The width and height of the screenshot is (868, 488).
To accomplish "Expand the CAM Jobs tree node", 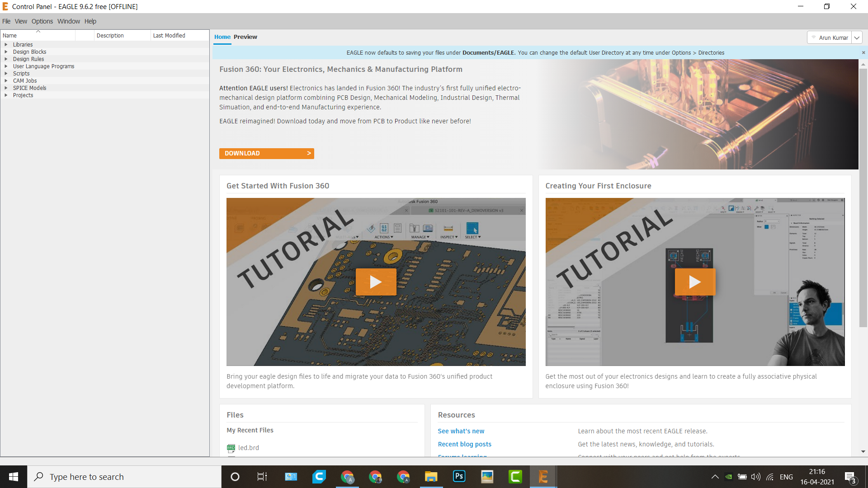I will [6, 81].
